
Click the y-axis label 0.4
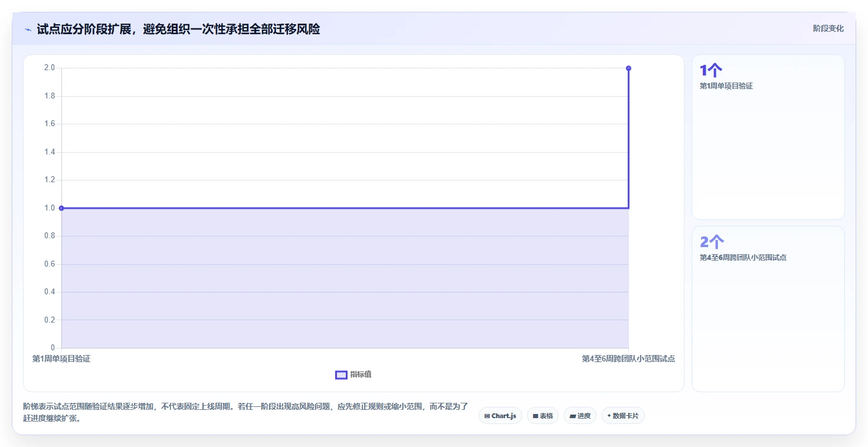(50, 292)
